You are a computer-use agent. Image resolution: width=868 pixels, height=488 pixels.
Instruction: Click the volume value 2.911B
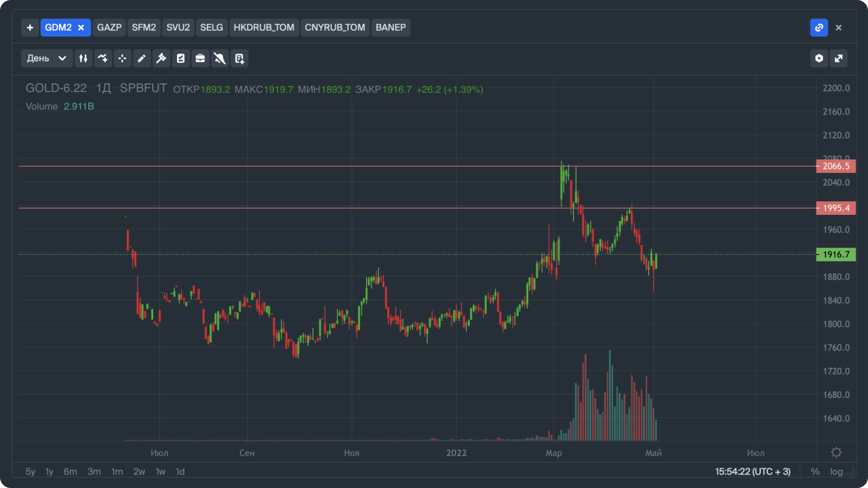[79, 106]
